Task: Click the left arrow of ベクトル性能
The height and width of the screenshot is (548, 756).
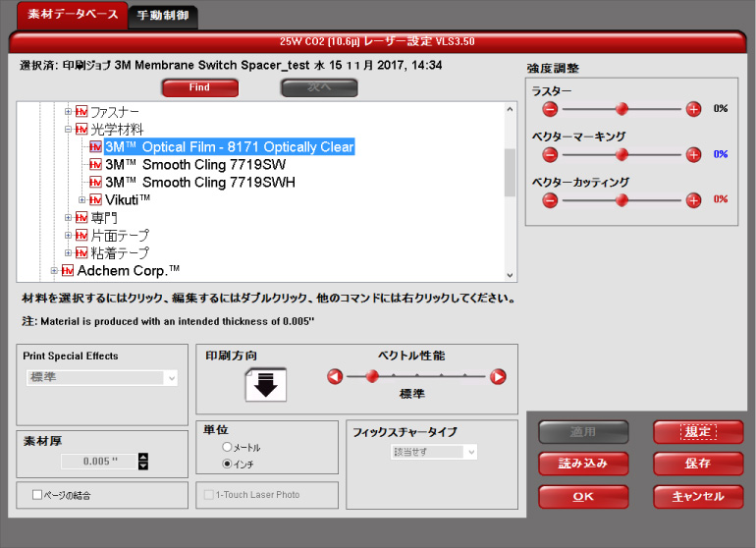Action: (335, 376)
